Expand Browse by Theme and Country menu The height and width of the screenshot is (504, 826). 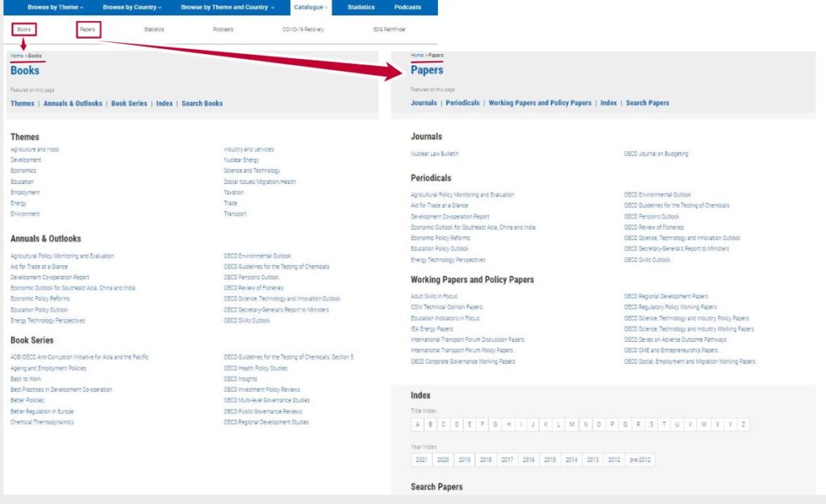click(x=227, y=7)
